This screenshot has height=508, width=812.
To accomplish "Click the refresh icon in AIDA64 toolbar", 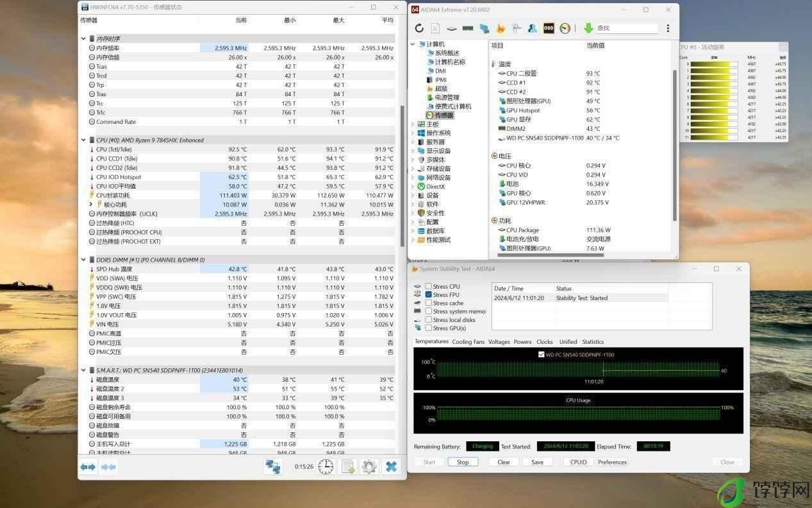I will click(x=419, y=28).
